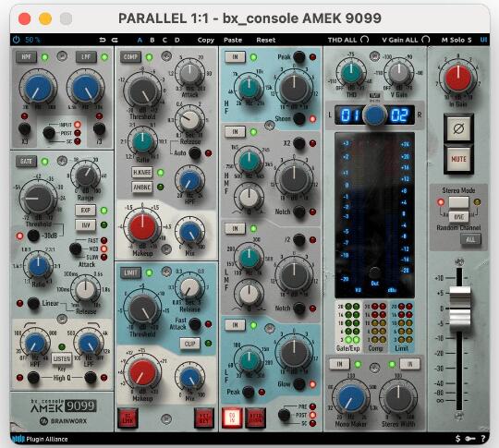
Task: Click the Plugin Alliance logo
Action: pos(40,439)
